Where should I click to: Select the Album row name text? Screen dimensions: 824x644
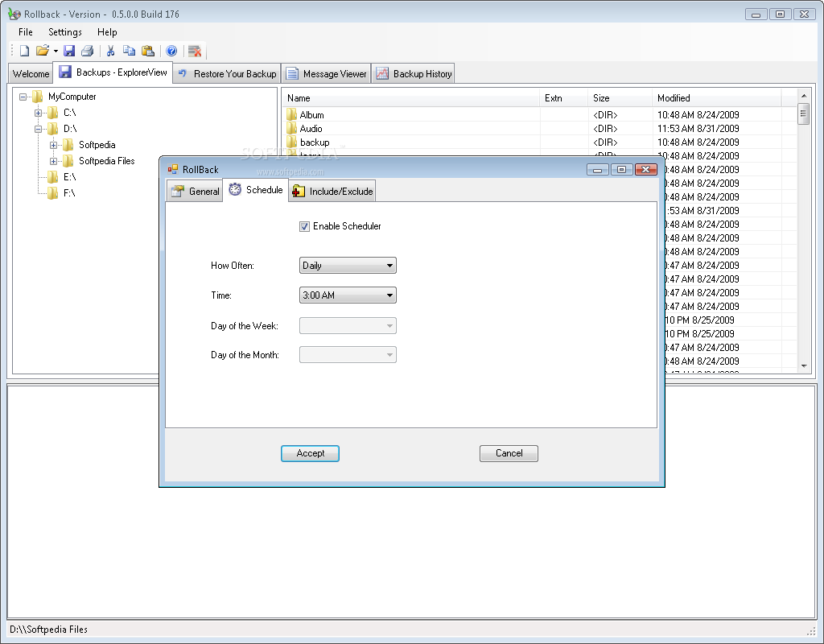tap(311, 115)
